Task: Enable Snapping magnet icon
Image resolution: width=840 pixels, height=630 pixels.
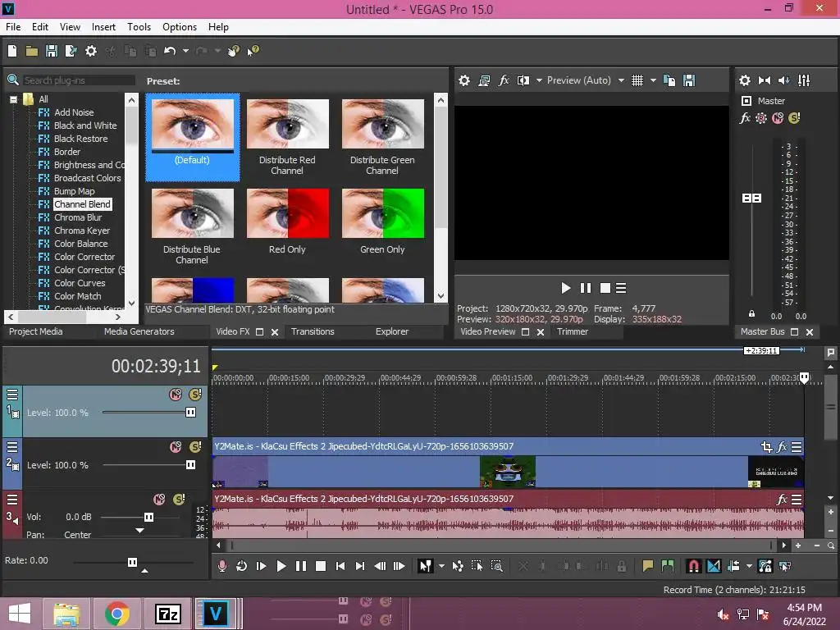Action: pos(694,566)
